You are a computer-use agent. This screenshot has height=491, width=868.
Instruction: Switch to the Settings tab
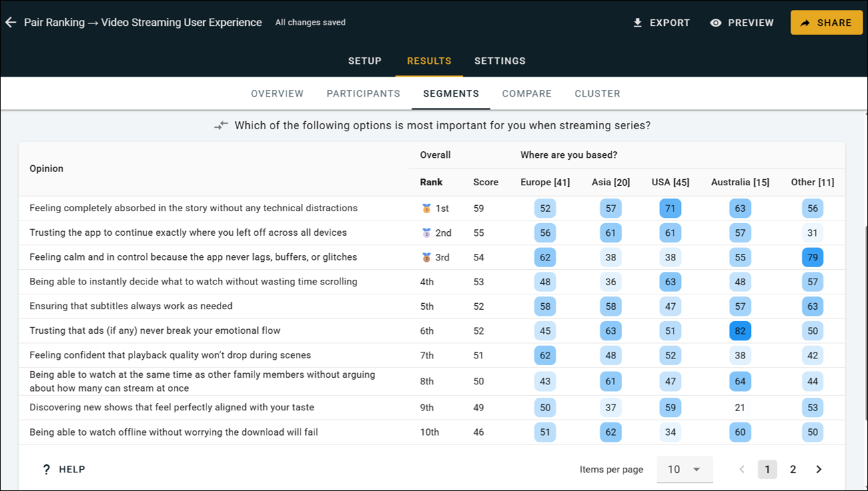pos(500,61)
